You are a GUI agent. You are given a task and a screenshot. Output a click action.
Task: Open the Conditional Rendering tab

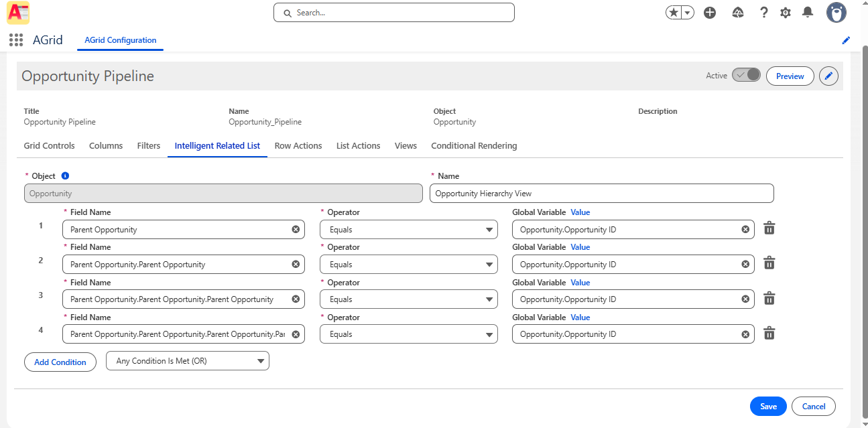474,145
